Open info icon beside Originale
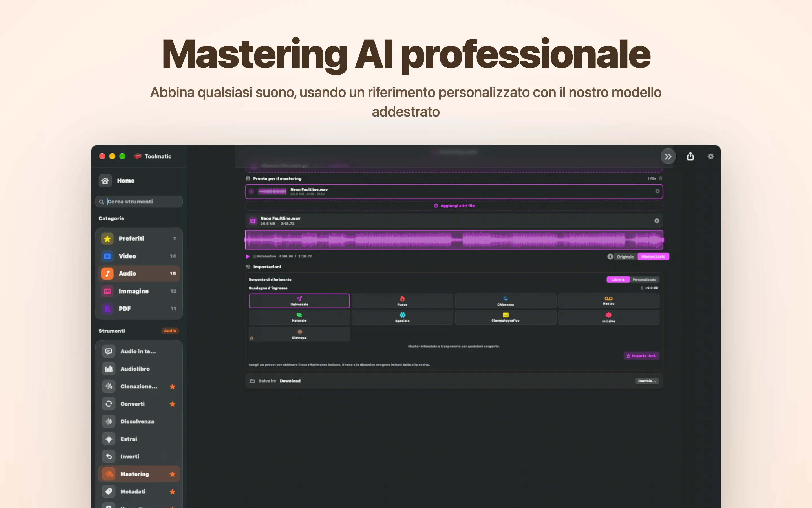Image resolution: width=812 pixels, height=508 pixels. 610,256
